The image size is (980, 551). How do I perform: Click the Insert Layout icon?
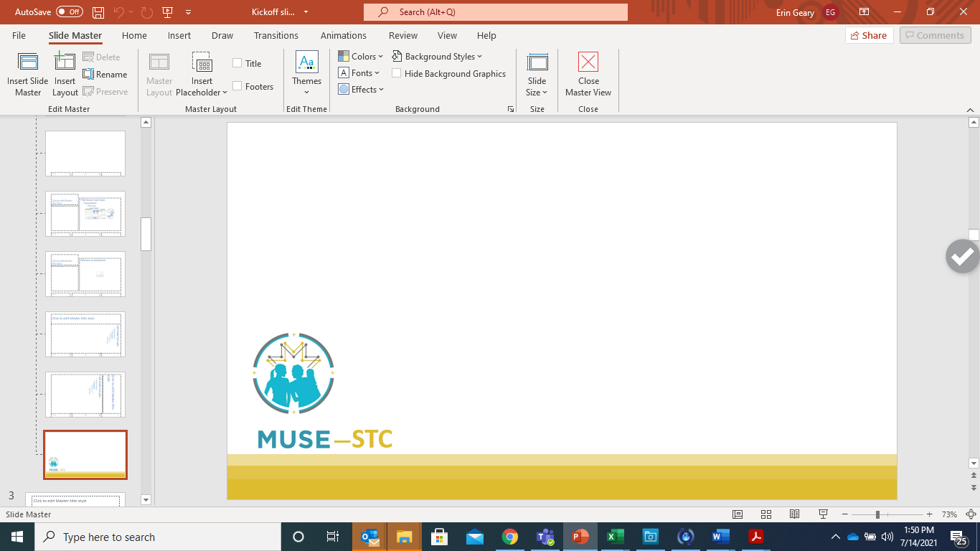(65, 62)
